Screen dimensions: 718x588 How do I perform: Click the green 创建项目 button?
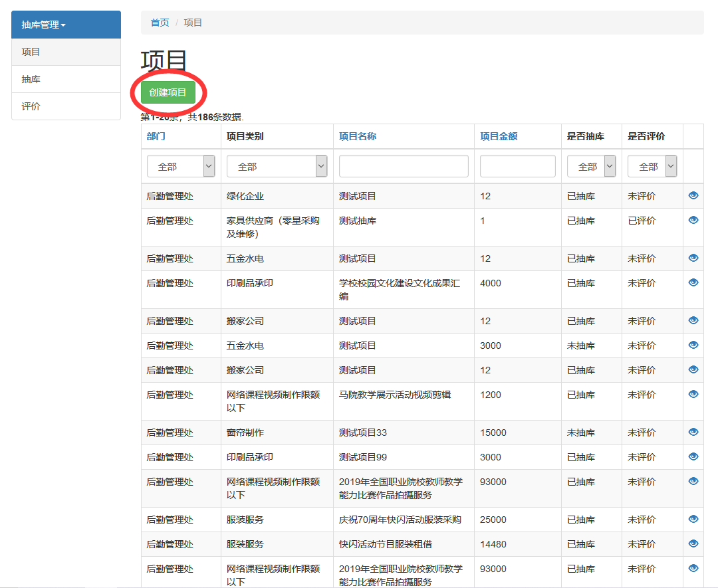coord(168,92)
